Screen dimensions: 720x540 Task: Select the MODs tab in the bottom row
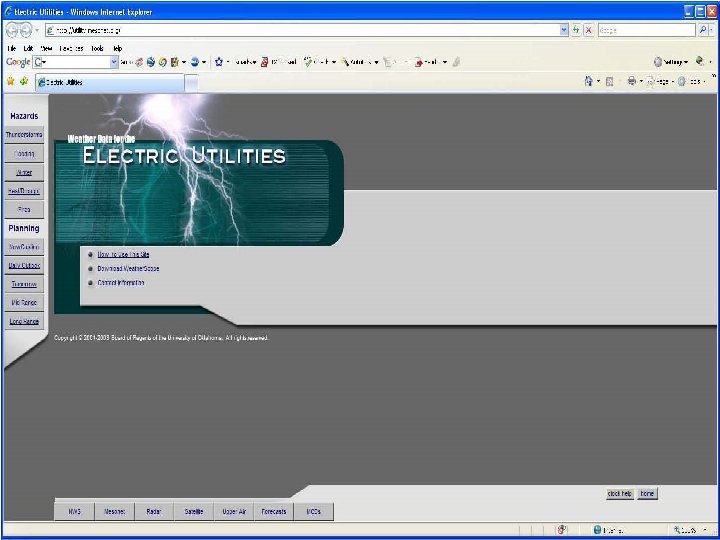[x=314, y=512]
